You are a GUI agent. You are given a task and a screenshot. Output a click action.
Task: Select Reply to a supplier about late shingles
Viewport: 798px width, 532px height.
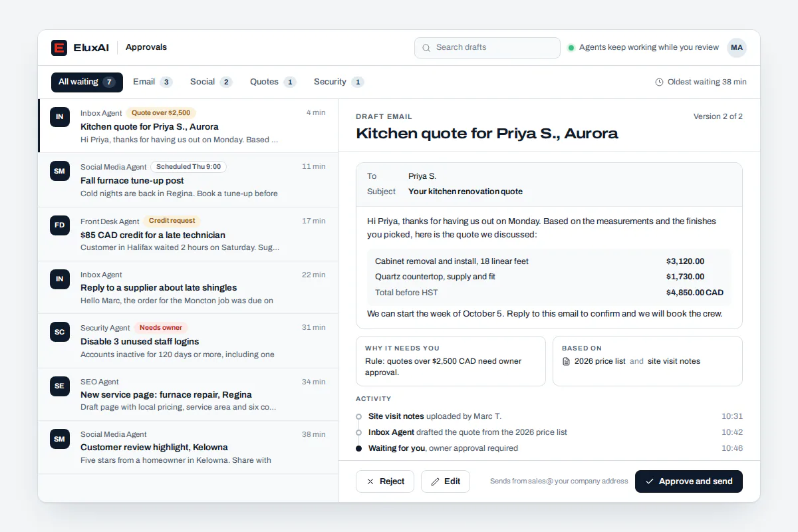click(x=188, y=287)
